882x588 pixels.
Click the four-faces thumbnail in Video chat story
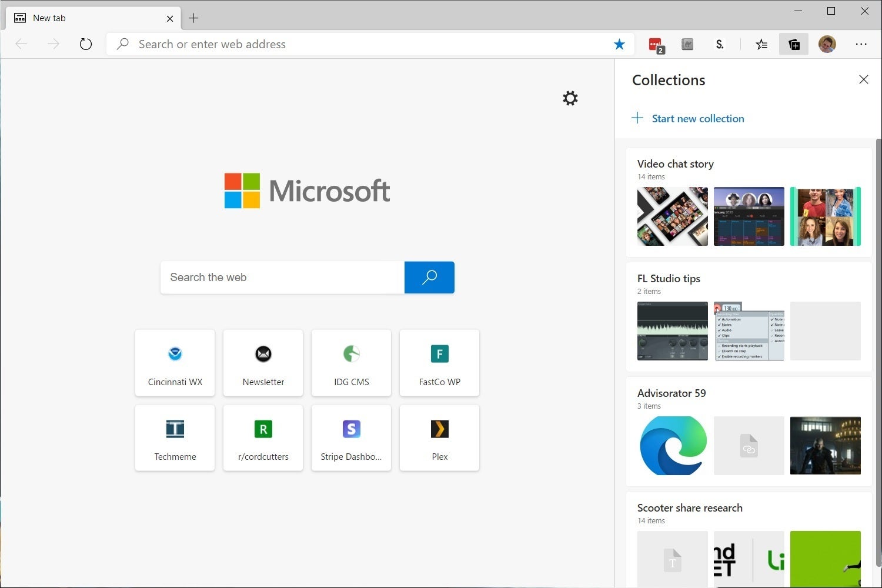pyautogui.click(x=826, y=216)
